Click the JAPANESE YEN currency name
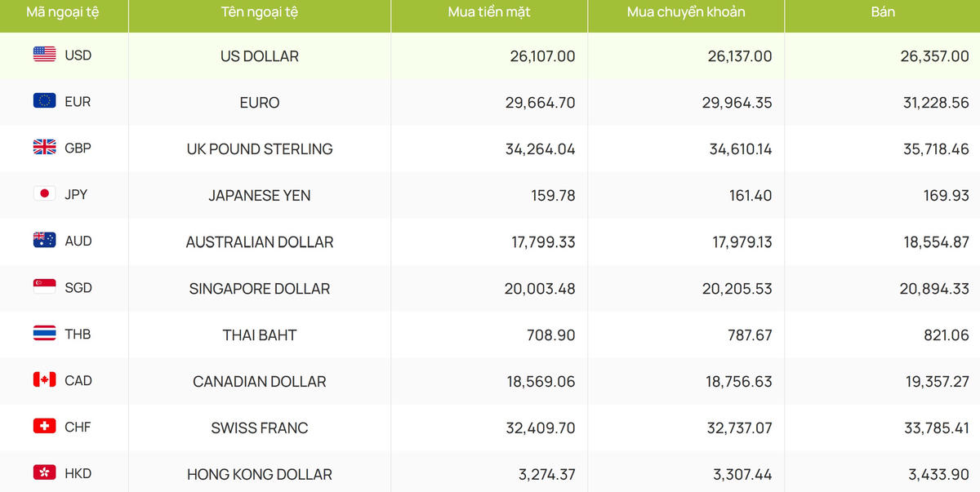Image resolution: width=980 pixels, height=492 pixels. 260,196
